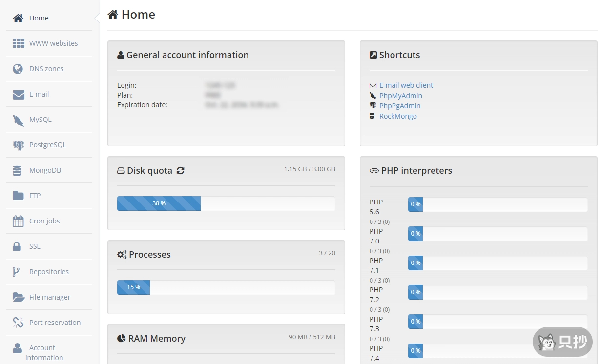Navigate to the FTP section
This screenshot has height=364, width=600.
pos(35,196)
